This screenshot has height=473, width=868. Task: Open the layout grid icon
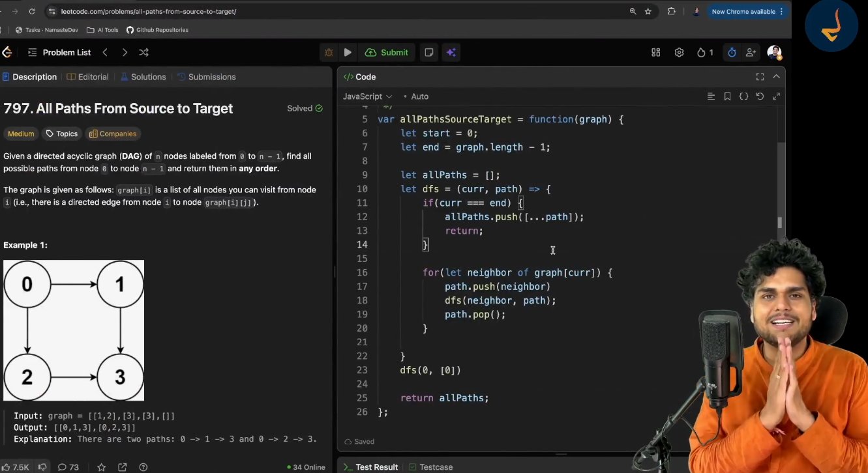click(x=656, y=53)
